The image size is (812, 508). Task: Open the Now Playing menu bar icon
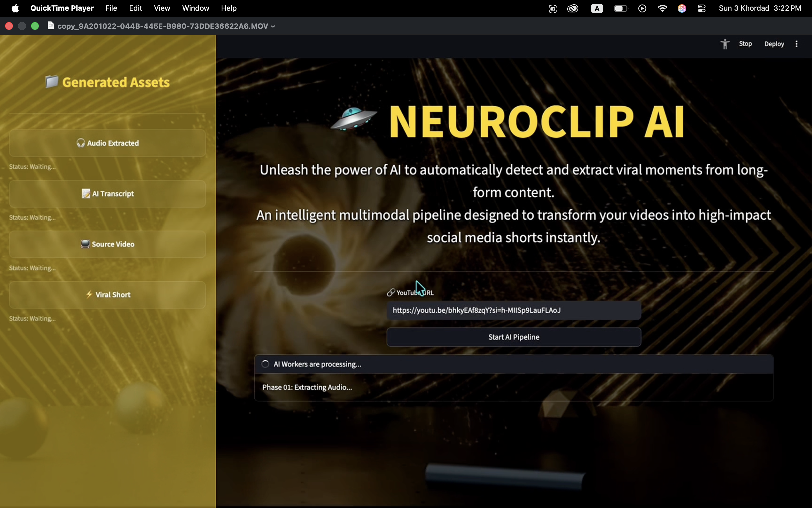point(642,8)
